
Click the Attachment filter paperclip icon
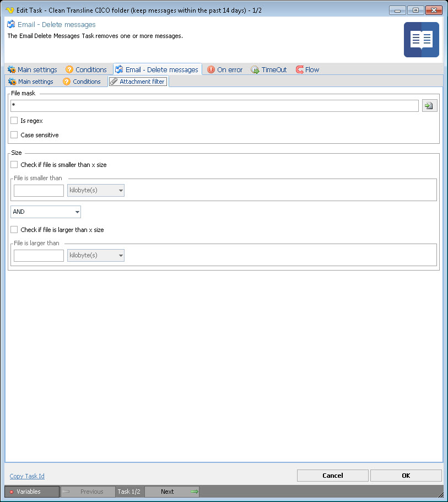pyautogui.click(x=114, y=82)
